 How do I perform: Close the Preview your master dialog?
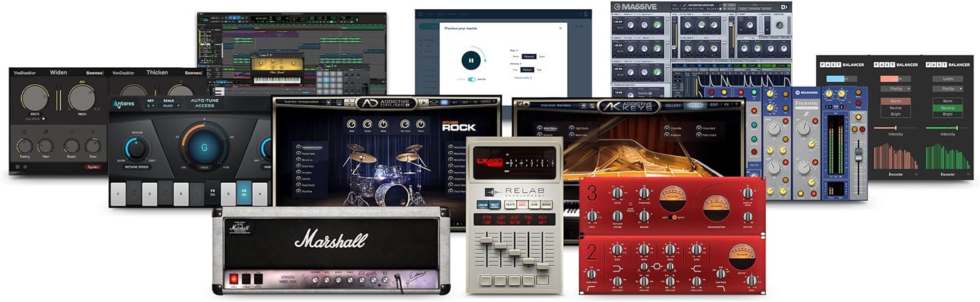point(560,28)
